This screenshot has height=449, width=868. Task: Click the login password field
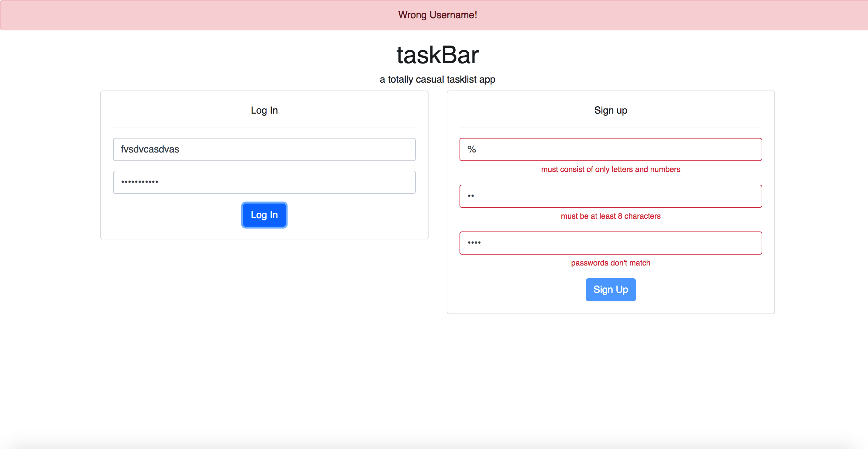[264, 182]
